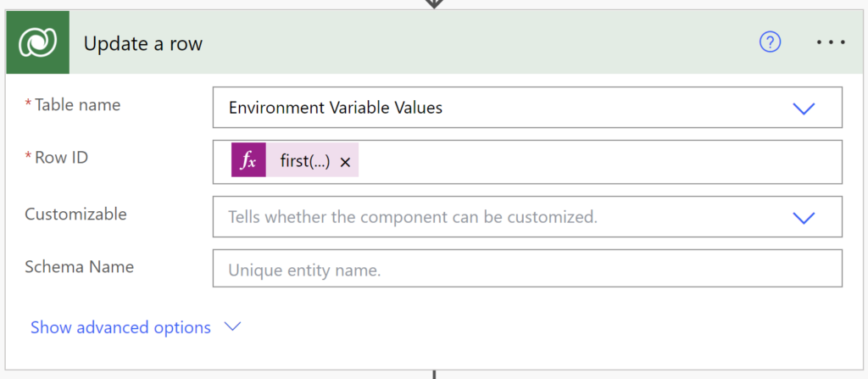Expand the Customizable dropdown chevron
The width and height of the screenshot is (868, 379).
(804, 218)
